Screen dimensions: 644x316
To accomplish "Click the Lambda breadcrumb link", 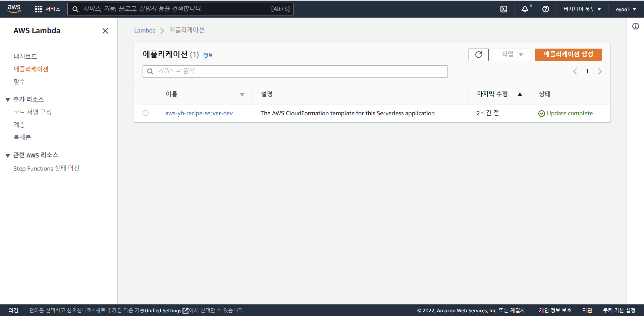I will pyautogui.click(x=145, y=30).
